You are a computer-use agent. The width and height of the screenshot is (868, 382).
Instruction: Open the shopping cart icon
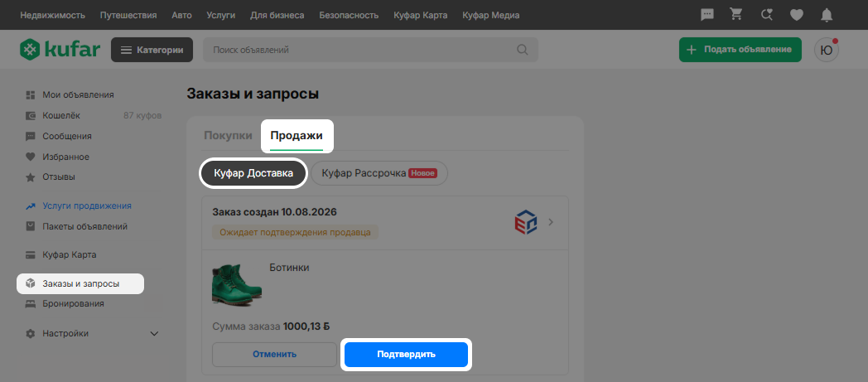tap(736, 14)
